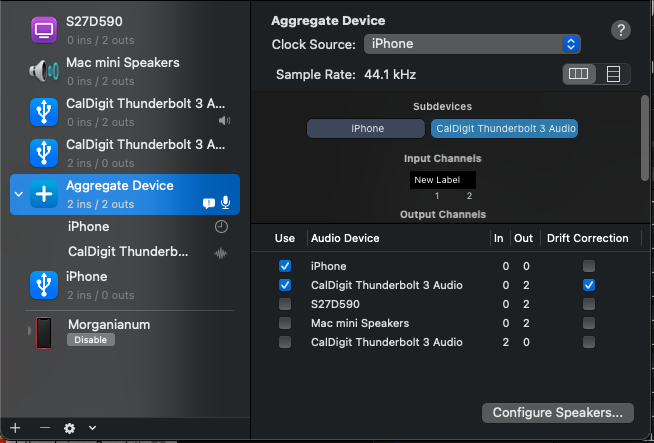This screenshot has width=654, height=443.
Task: Disable Drift Correction for CalDigit output device
Action: [x=589, y=285]
